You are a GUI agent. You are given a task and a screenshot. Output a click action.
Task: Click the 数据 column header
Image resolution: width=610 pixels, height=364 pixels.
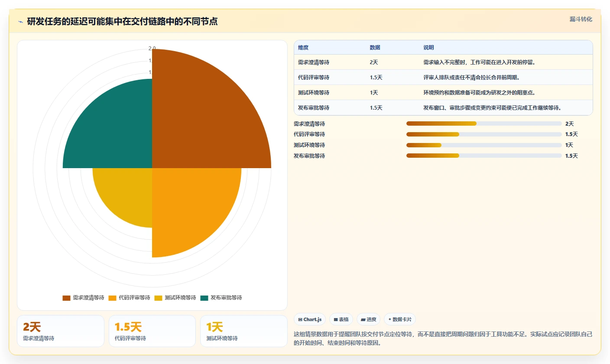pyautogui.click(x=375, y=48)
